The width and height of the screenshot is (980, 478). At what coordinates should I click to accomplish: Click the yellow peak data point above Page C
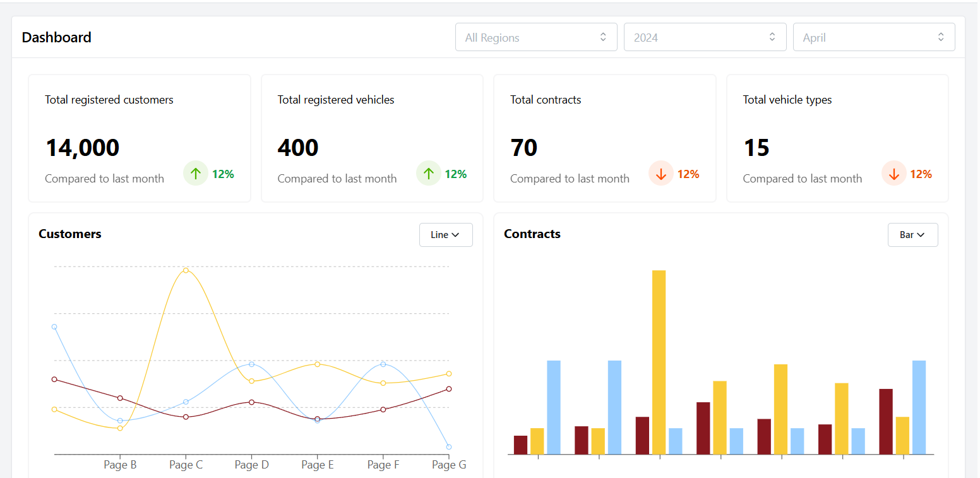pyautogui.click(x=186, y=270)
